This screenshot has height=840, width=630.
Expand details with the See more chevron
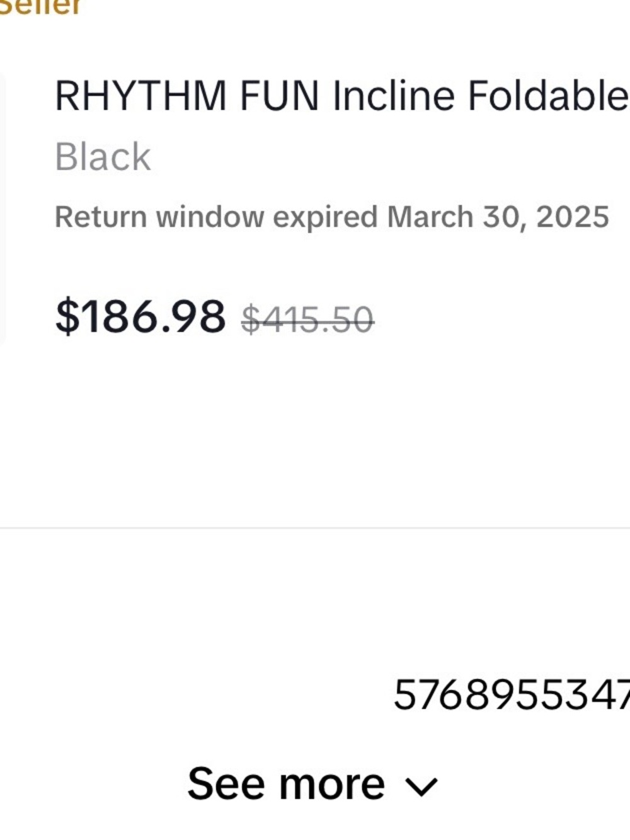click(421, 786)
